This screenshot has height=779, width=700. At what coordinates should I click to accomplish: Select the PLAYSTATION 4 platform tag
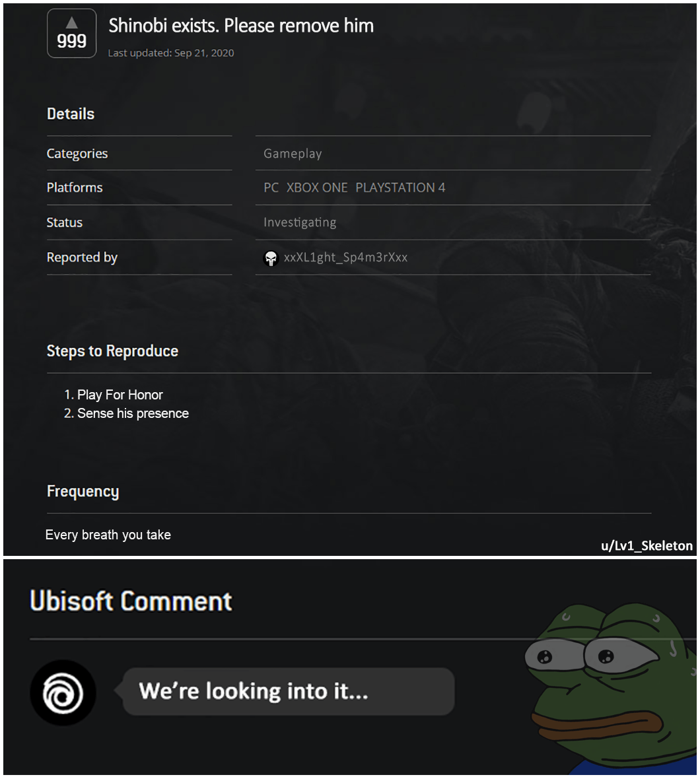(400, 187)
